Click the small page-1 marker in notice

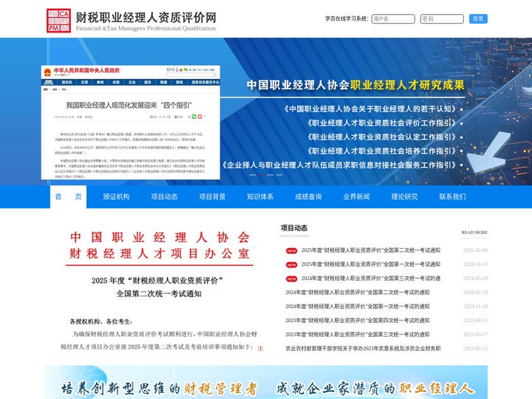(261, 349)
